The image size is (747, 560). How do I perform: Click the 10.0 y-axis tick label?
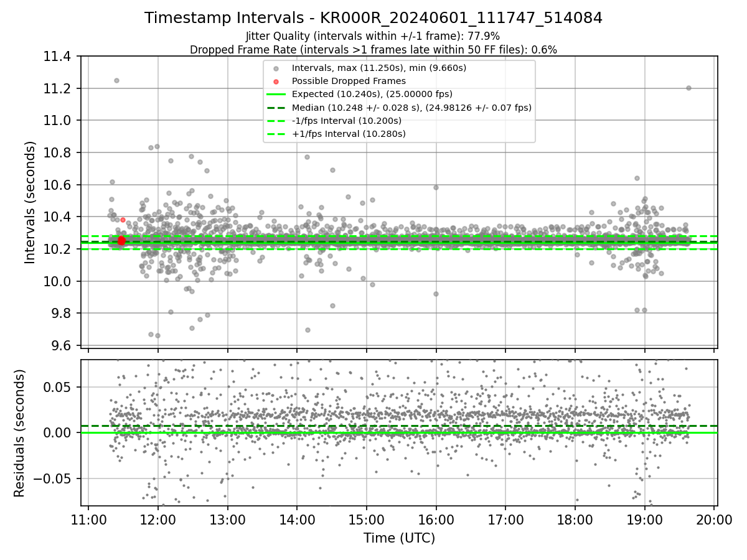click(59, 282)
